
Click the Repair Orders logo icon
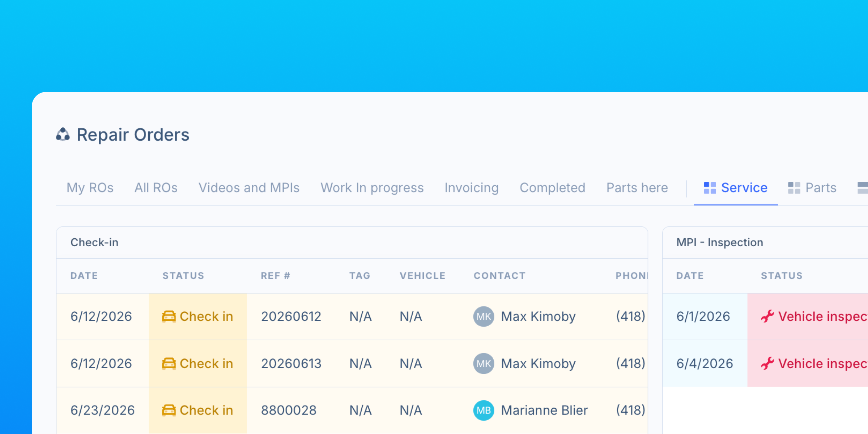pyautogui.click(x=63, y=134)
